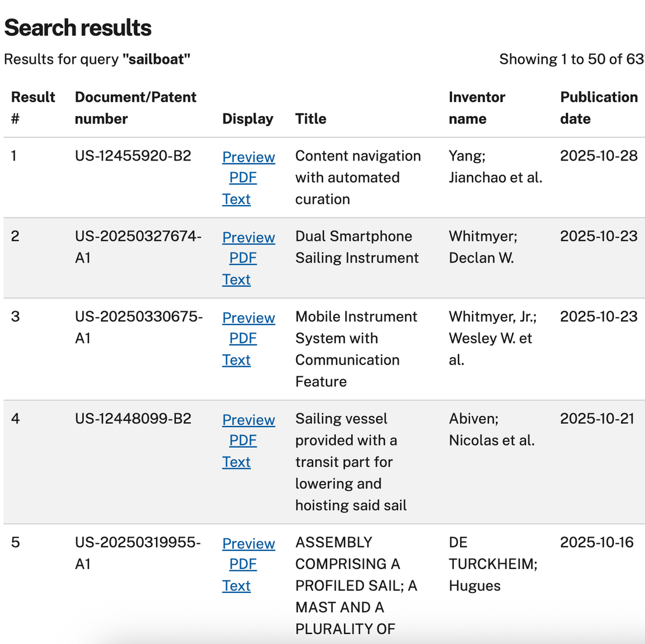Open PDF for Dual Smartphone Sailing Instrument
Screen dimensions: 645x644
[243, 258]
